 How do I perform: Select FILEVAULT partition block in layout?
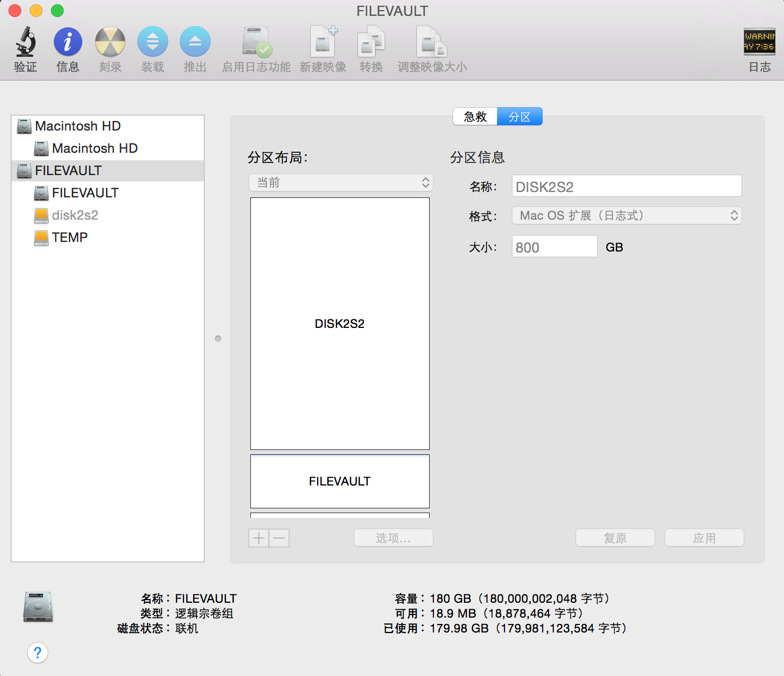tap(340, 481)
